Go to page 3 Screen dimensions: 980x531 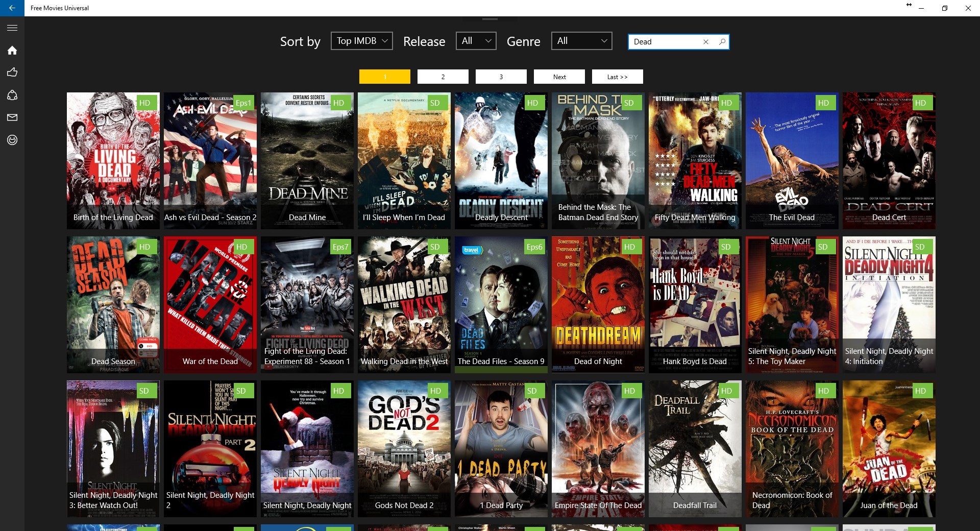[501, 77]
